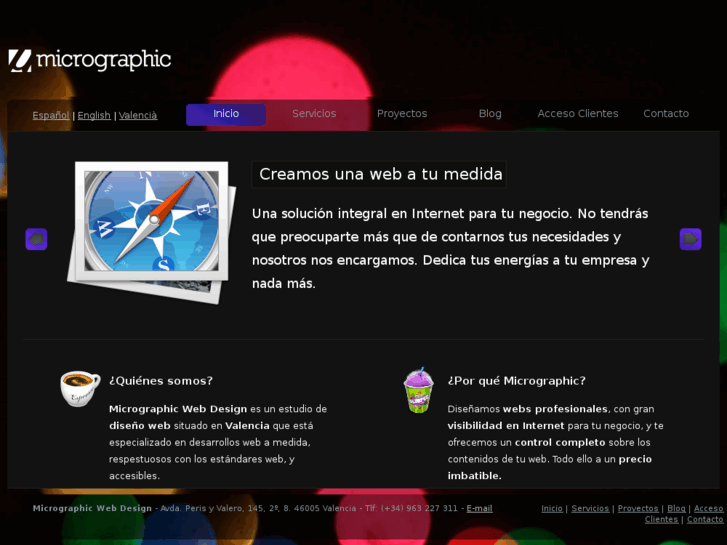727x545 pixels.
Task: Click footer Contacto link
Action: pyautogui.click(x=705, y=519)
